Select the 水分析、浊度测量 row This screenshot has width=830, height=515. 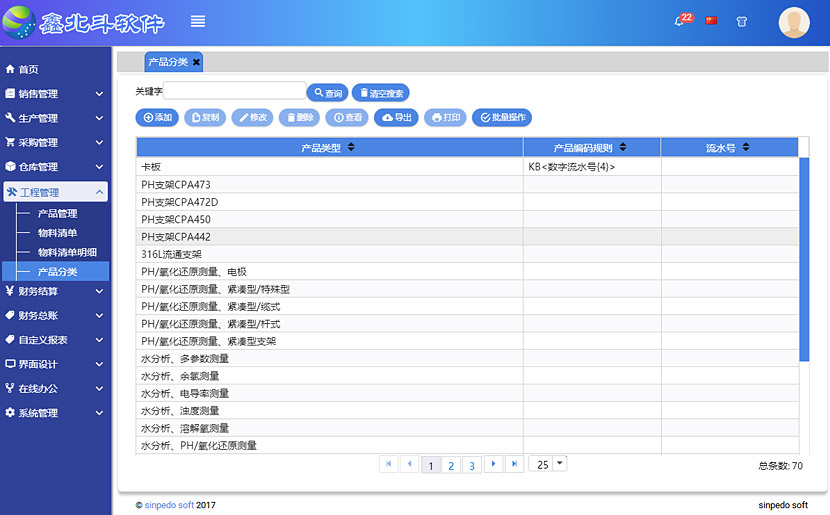click(x=467, y=411)
